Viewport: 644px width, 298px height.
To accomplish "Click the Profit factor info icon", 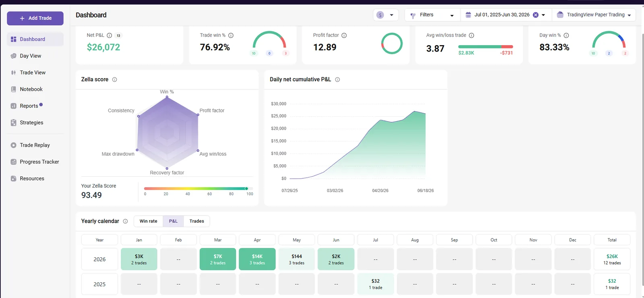I will click(x=344, y=35).
